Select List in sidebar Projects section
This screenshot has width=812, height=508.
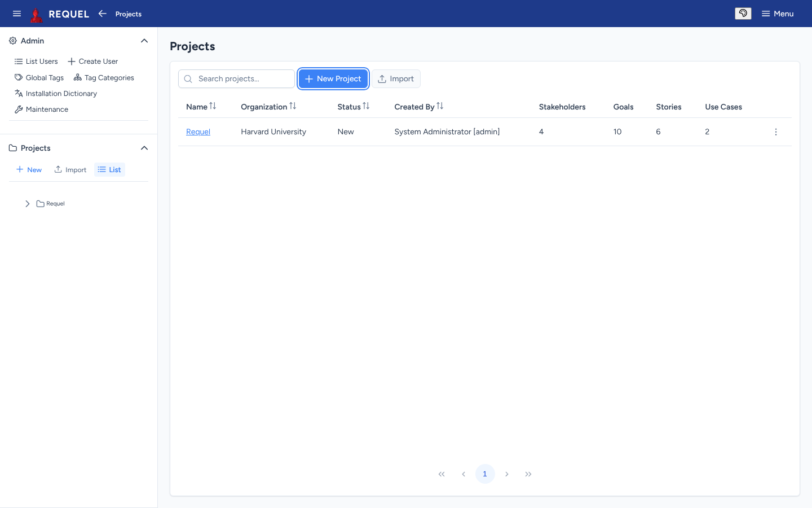109,170
